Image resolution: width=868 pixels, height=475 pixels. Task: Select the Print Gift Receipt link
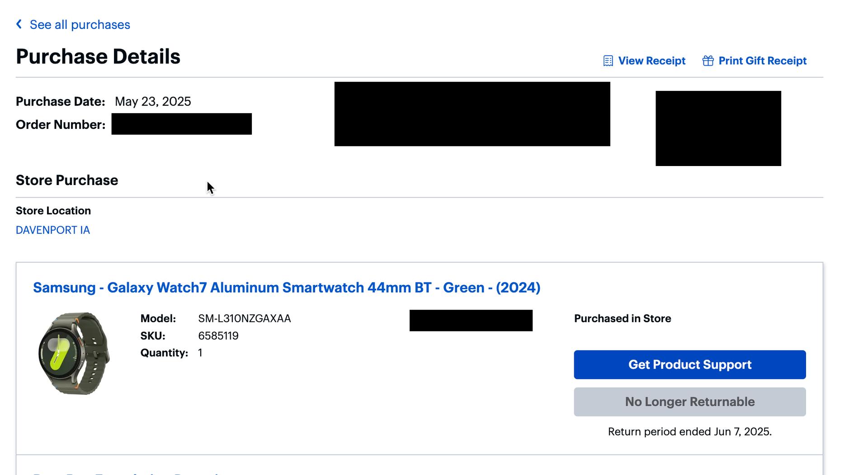point(762,61)
